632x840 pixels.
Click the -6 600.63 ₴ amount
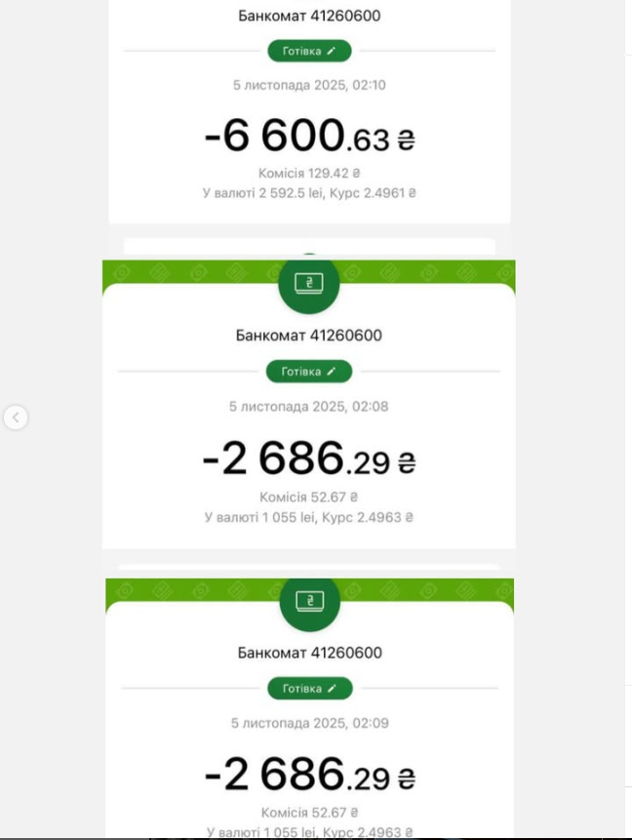pyautogui.click(x=309, y=137)
